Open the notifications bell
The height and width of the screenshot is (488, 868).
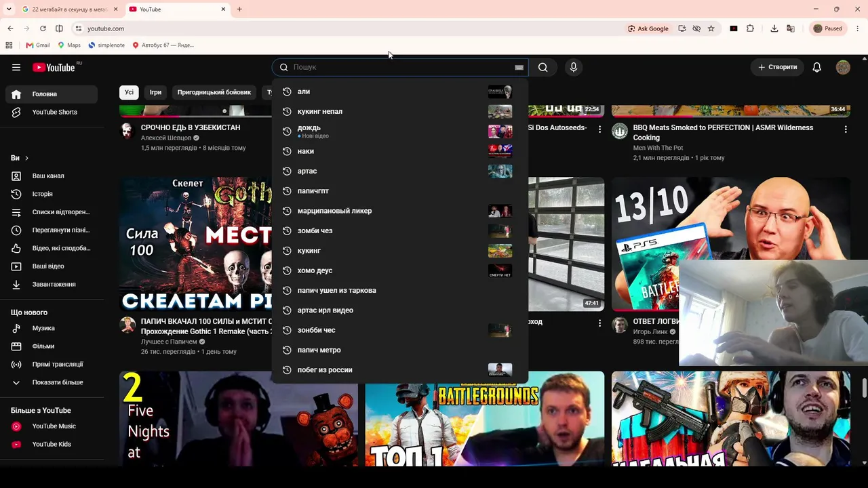[x=817, y=67]
